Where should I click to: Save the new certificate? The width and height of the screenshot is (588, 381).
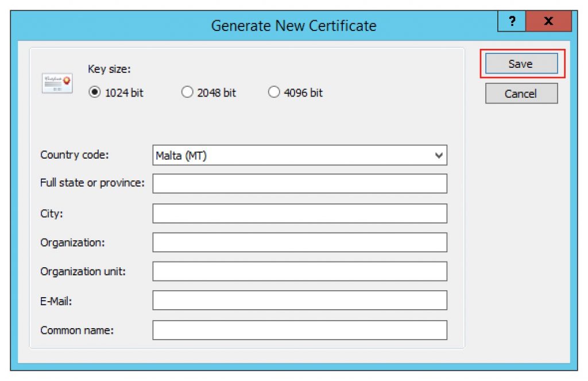tap(520, 64)
